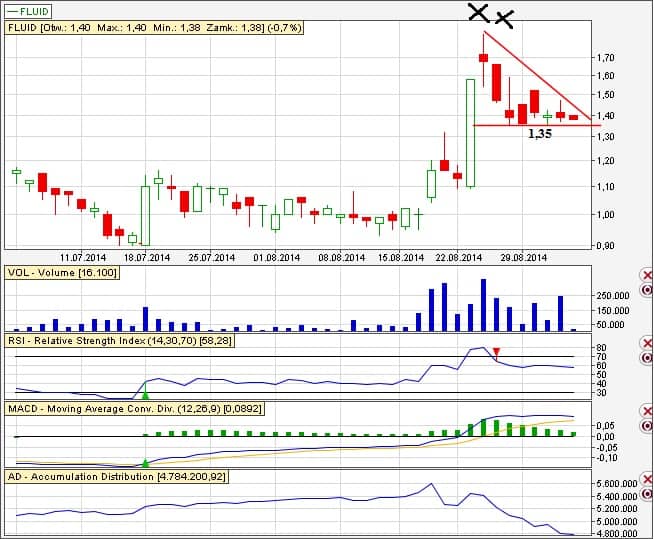Image resolution: width=654 pixels, height=539 pixels.
Task: Click green buy arrow on MACD chart
Action: tap(146, 462)
